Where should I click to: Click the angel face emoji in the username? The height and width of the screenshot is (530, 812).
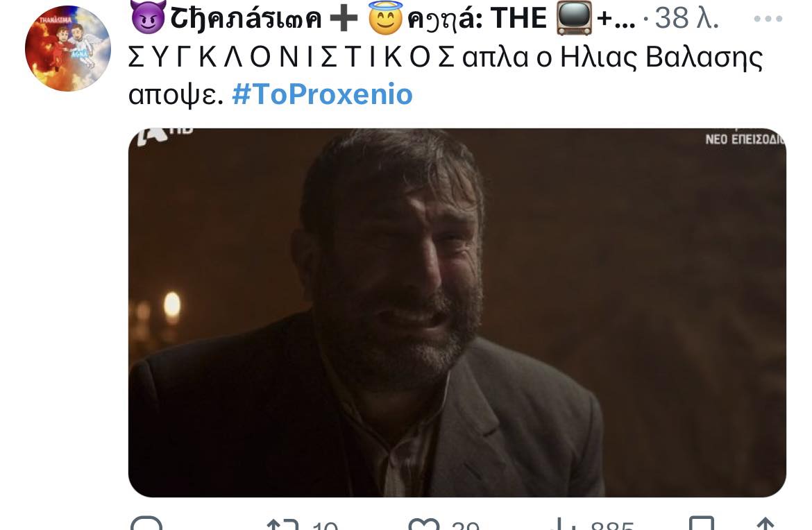click(x=386, y=18)
